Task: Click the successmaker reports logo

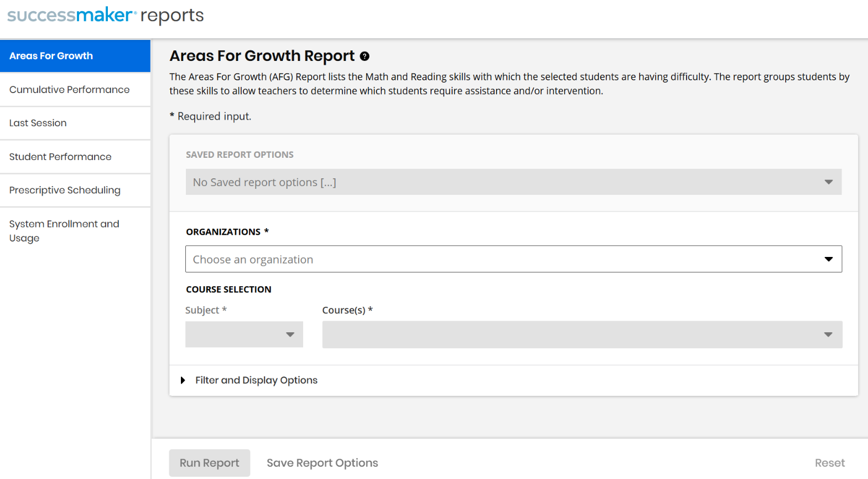Action: tap(105, 16)
